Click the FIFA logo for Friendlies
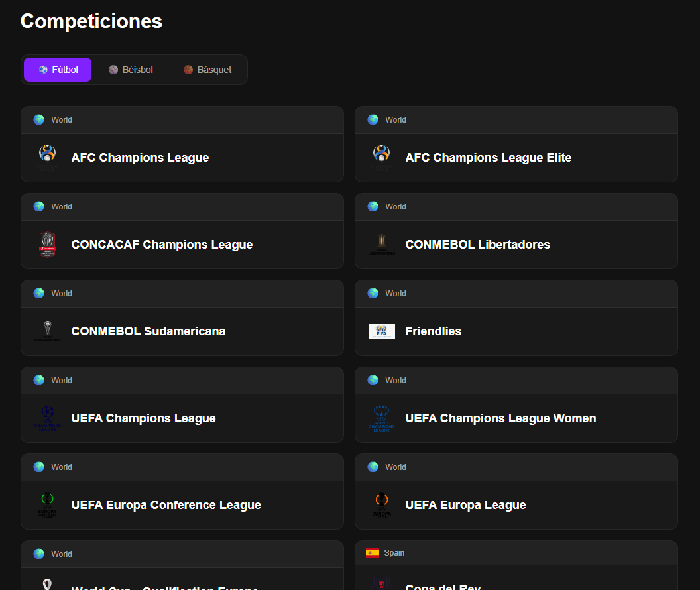 click(381, 331)
